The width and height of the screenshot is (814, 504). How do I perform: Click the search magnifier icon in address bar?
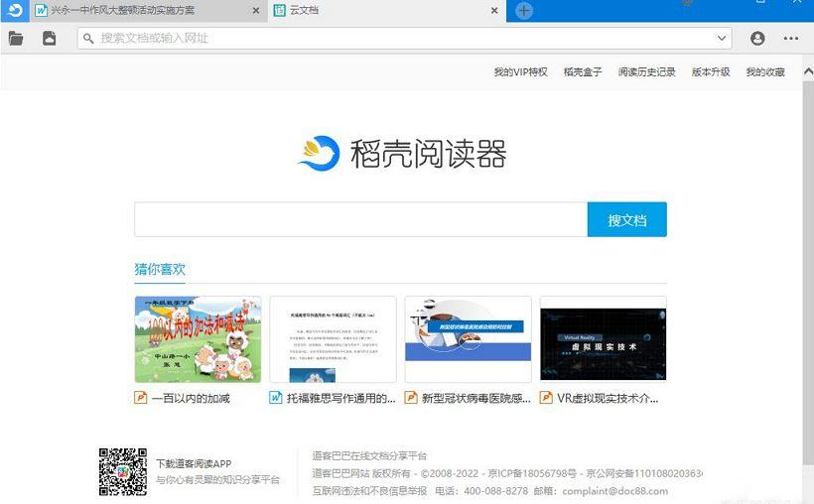(88, 39)
